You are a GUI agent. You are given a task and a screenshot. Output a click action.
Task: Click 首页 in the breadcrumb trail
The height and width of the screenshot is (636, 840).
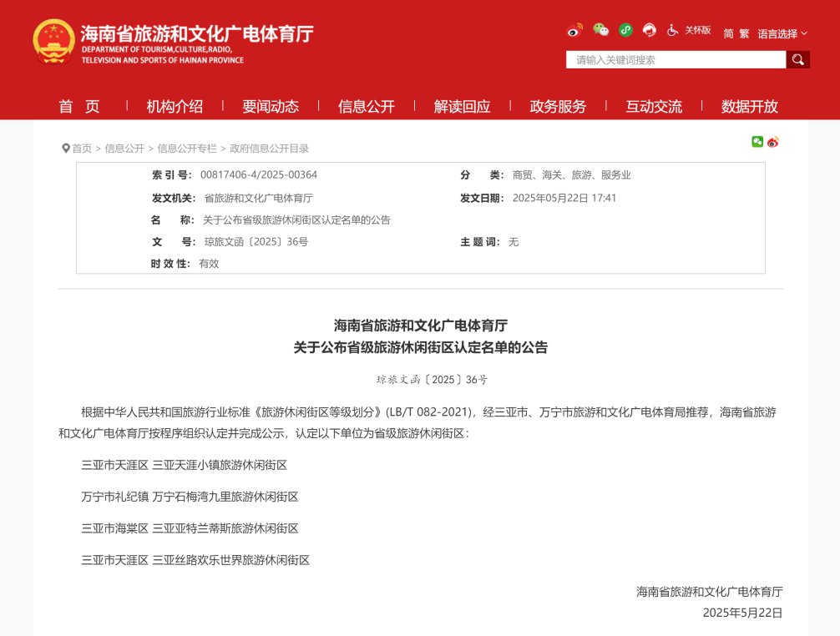pyautogui.click(x=82, y=149)
